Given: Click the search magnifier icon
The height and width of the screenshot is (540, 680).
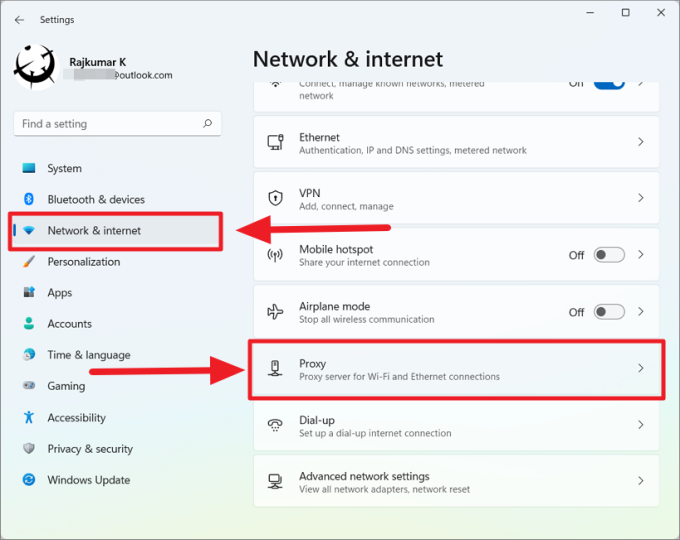Looking at the screenshot, I should (207, 124).
